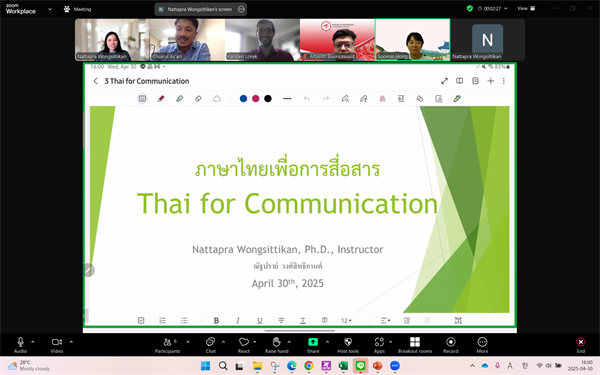This screenshot has height=375, width=600.
Task: Open the More options menu
Action: 482,345
